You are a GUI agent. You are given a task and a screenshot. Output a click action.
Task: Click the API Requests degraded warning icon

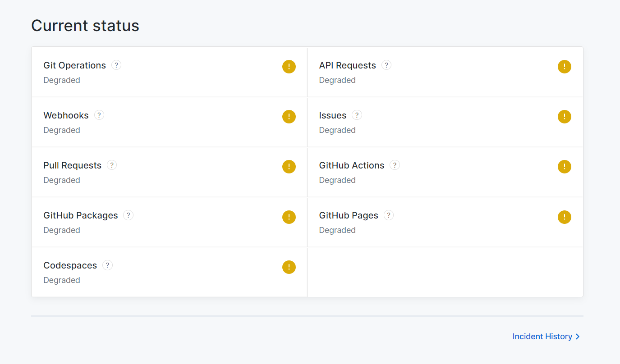click(565, 67)
